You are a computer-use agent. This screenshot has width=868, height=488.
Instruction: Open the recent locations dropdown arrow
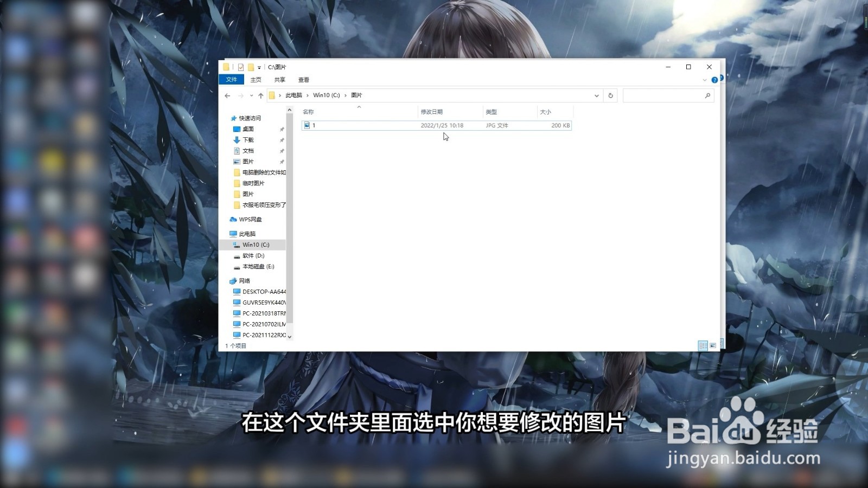(251, 95)
